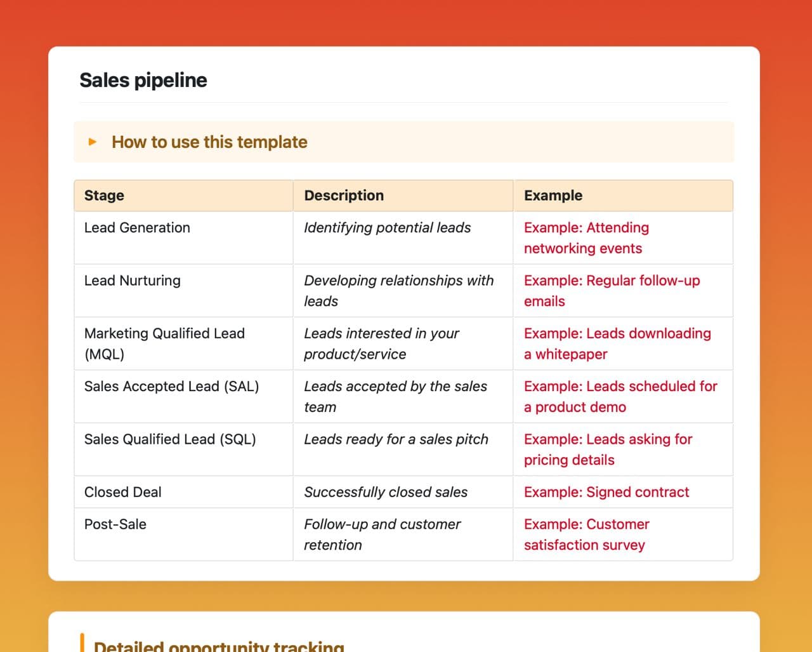Click the red "Attending networking events" example text
812x652 pixels.
pos(586,238)
